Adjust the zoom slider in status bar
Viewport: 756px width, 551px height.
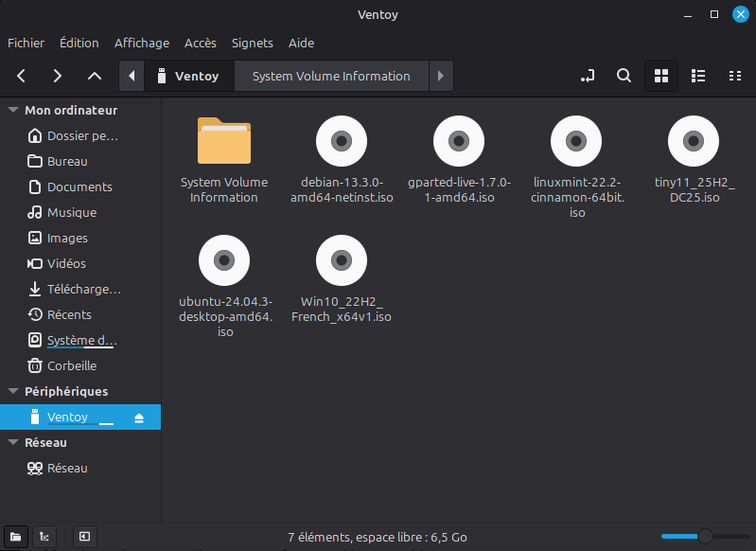[x=704, y=537]
